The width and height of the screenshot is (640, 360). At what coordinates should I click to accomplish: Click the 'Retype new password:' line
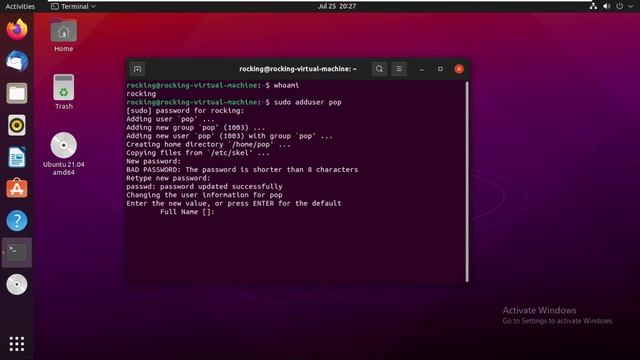(168, 178)
